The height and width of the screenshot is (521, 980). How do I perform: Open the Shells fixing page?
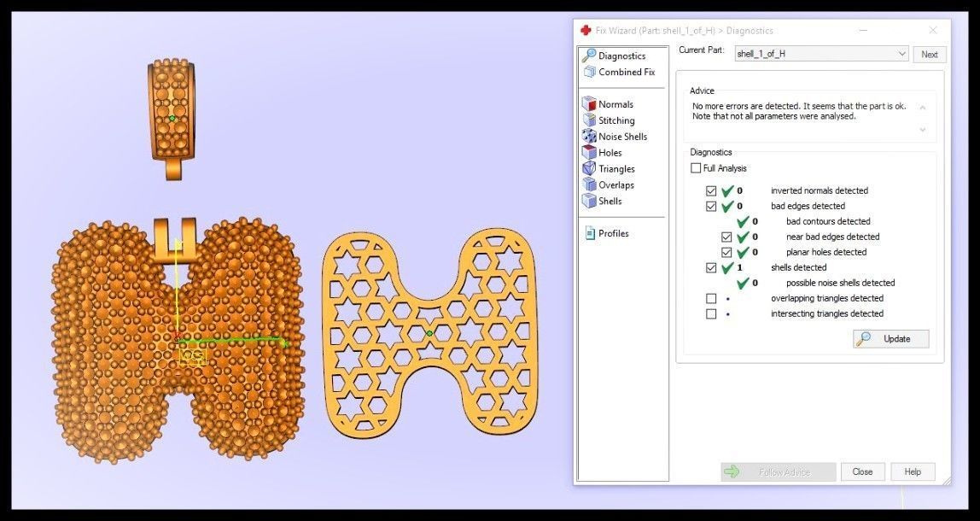coord(603,202)
